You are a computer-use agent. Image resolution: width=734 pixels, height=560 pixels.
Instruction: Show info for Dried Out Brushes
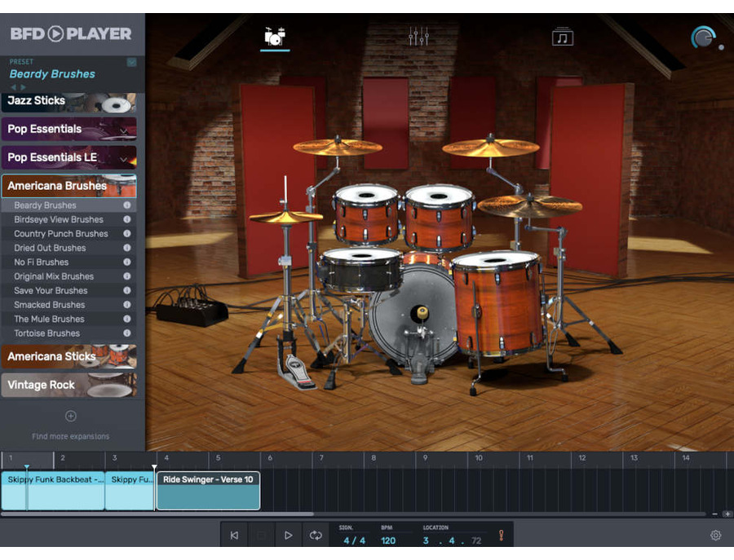click(x=127, y=248)
